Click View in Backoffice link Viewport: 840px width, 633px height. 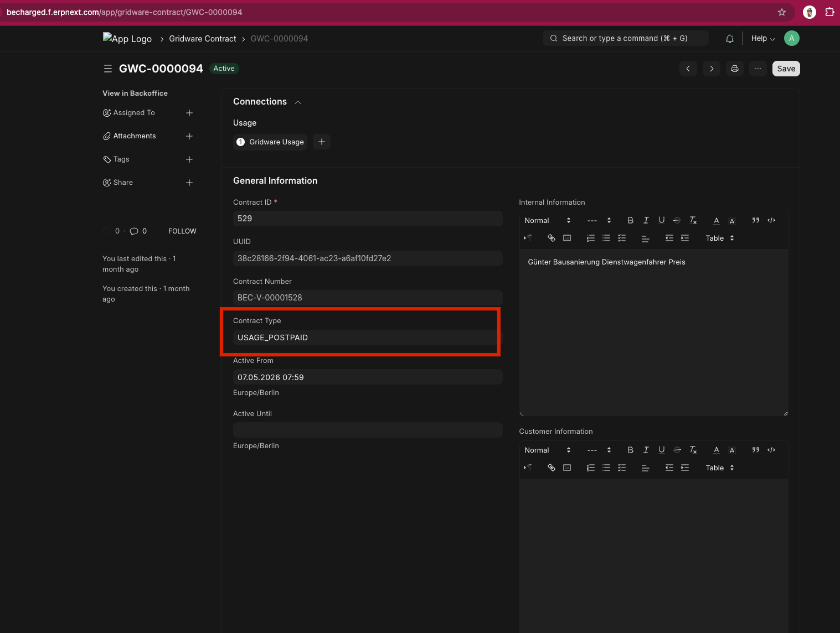click(135, 93)
